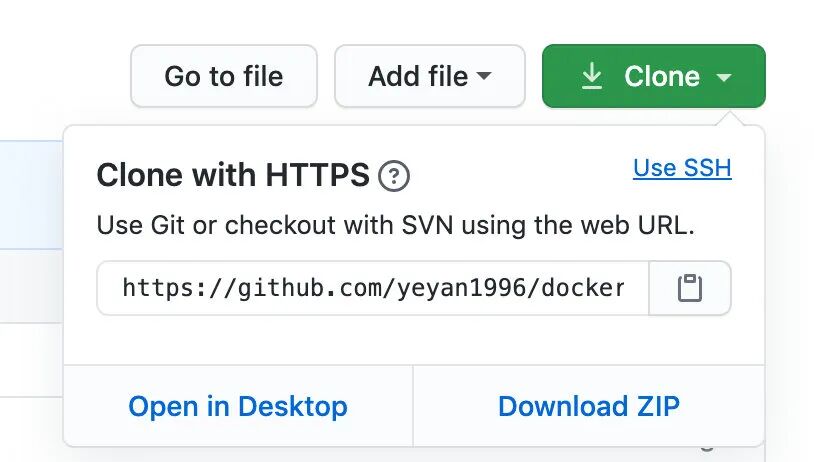Viewport: 814px width, 462px height.
Task: Select the repository HTTPS URL field
Action: coord(373,288)
